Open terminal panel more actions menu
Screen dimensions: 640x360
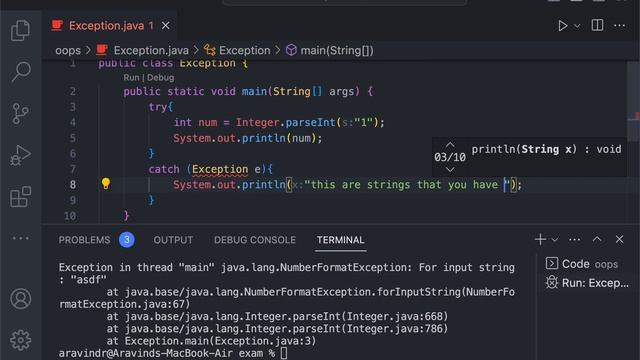(574, 240)
